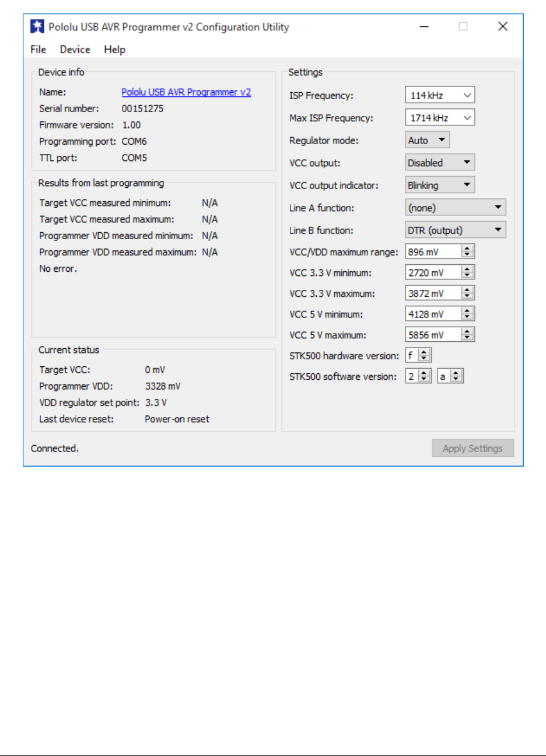Open the Device menu
Screen dimensions: 546x756
coord(75,50)
